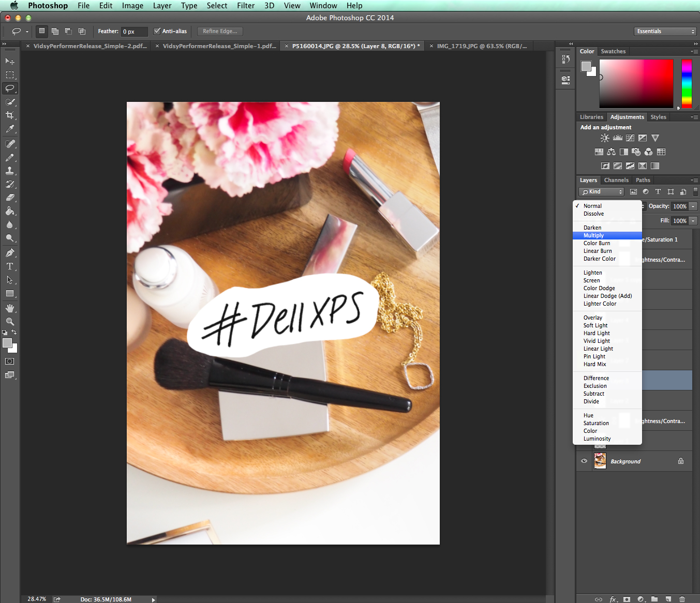This screenshot has width=700, height=603.
Task: Add a Photo Filter adjustment
Action: (636, 152)
